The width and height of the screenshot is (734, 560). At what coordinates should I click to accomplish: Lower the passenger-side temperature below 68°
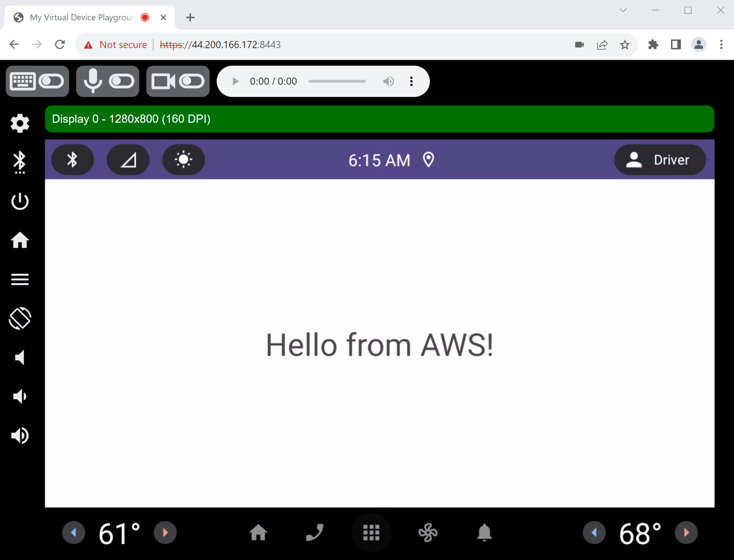pos(594,533)
